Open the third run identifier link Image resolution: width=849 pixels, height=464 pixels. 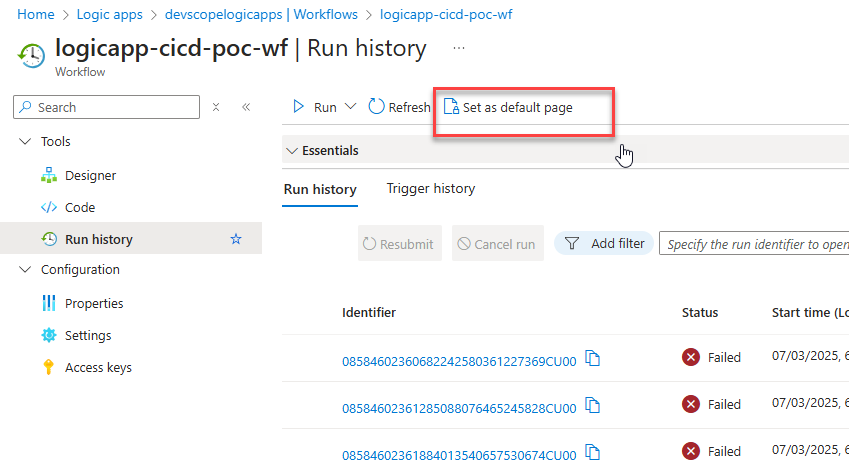tap(459, 456)
